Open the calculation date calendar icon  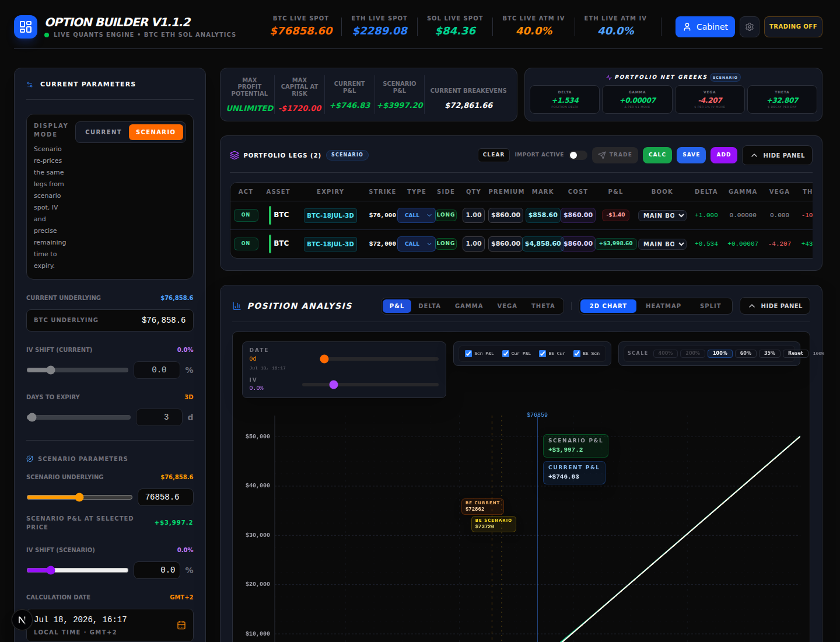[x=181, y=625]
